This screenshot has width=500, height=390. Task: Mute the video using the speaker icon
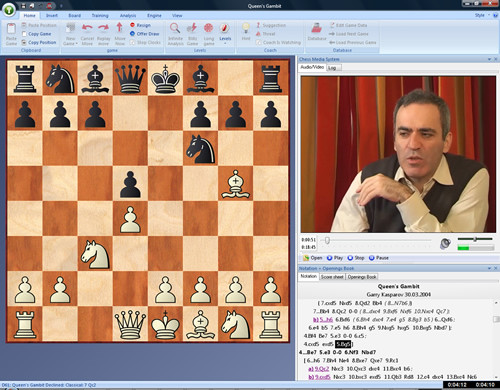[x=445, y=244]
